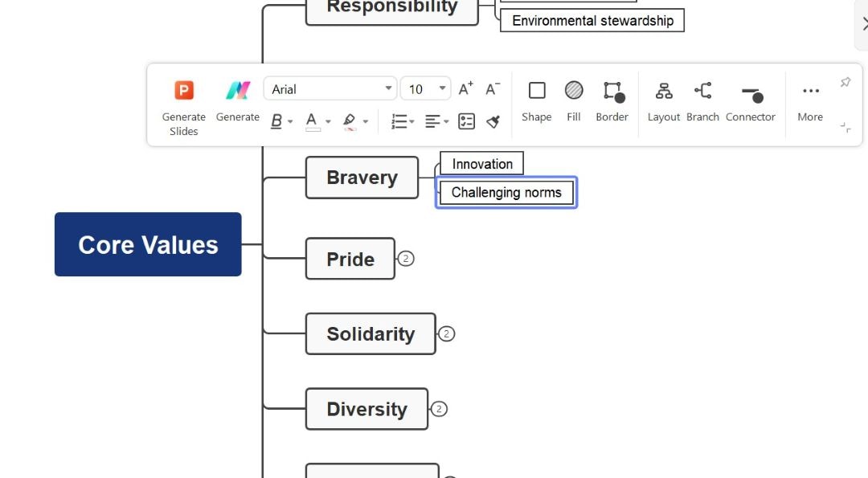Select the Diversity topic node
The width and height of the screenshot is (868, 478).
click(367, 409)
